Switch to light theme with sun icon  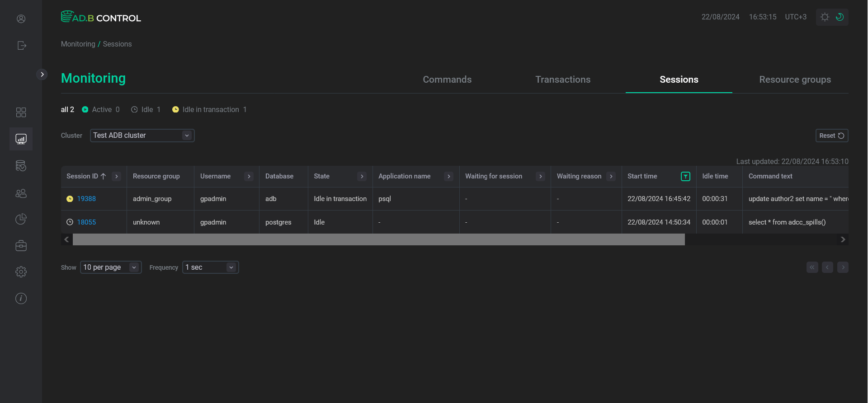[825, 17]
